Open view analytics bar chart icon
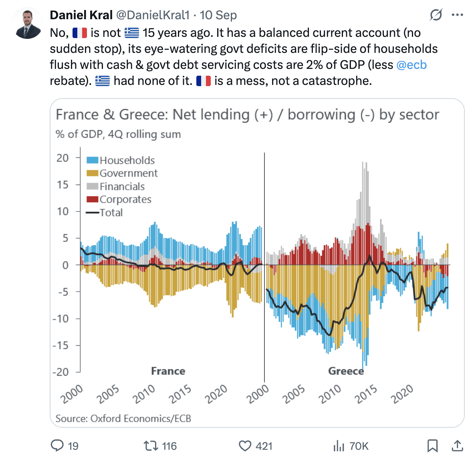The width and height of the screenshot is (476, 463). pyautogui.click(x=339, y=446)
